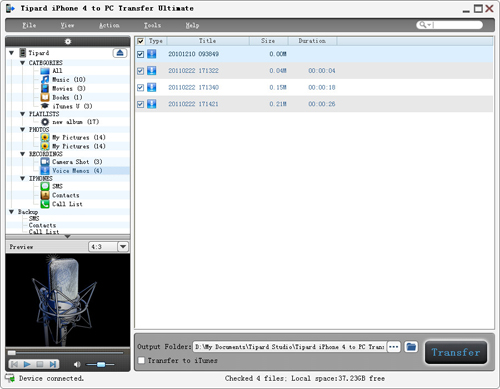Collapse the PLAYLISTS section
The image size is (500, 389).
(23, 114)
